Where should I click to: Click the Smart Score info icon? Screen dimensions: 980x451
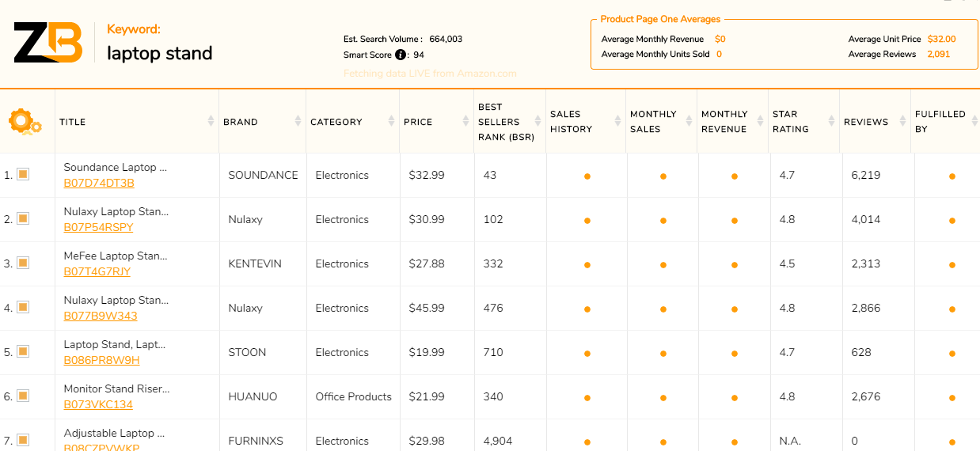tap(401, 55)
